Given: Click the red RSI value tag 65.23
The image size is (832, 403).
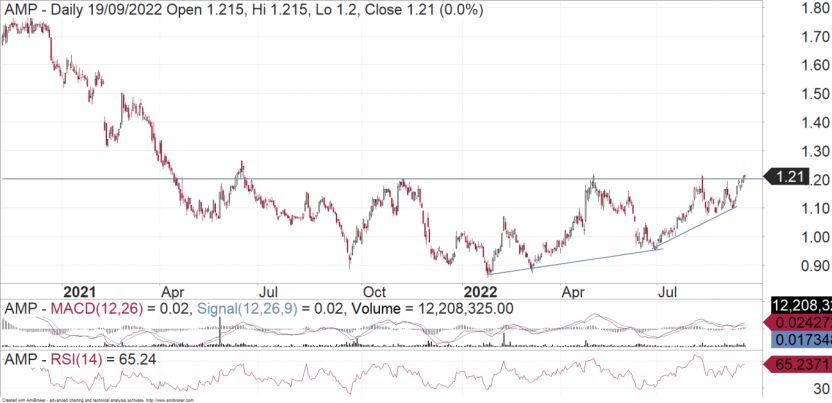Looking at the screenshot, I should pos(800,366).
